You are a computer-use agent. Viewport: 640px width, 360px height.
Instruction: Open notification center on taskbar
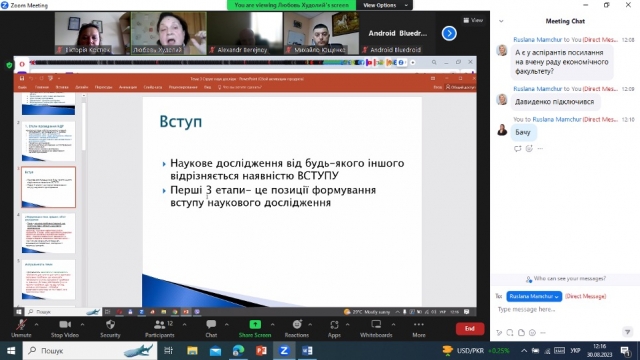pyautogui.click(x=625, y=351)
